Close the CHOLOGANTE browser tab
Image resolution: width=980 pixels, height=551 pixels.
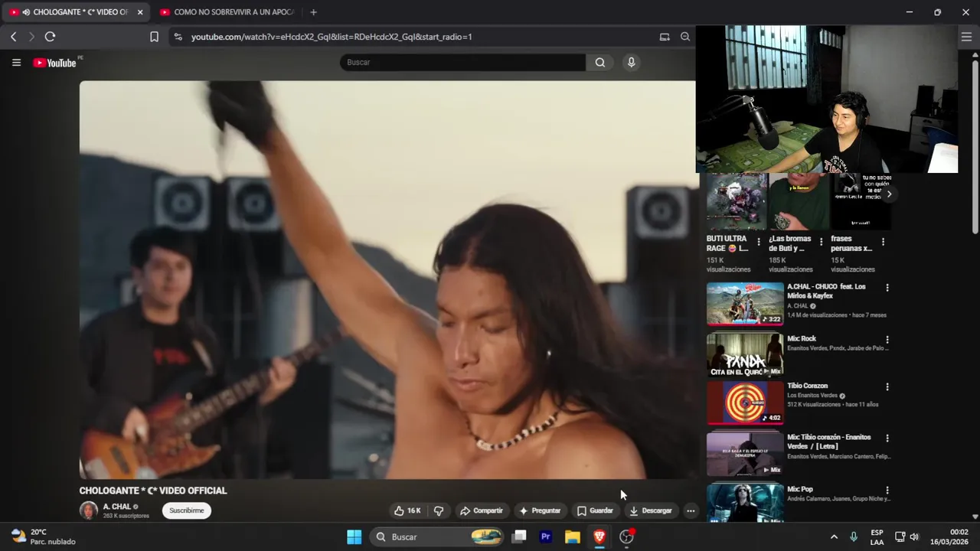point(140,12)
